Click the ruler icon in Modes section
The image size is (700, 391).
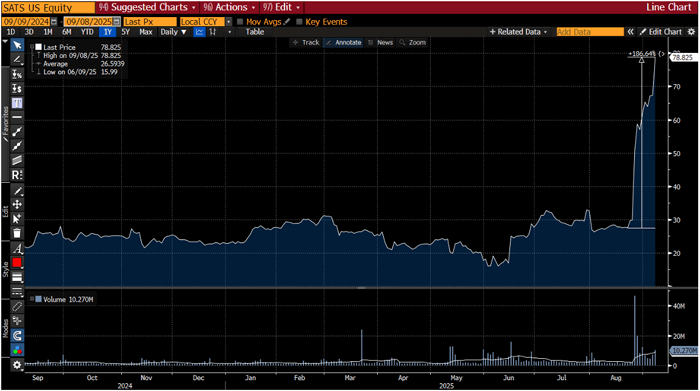point(17,306)
